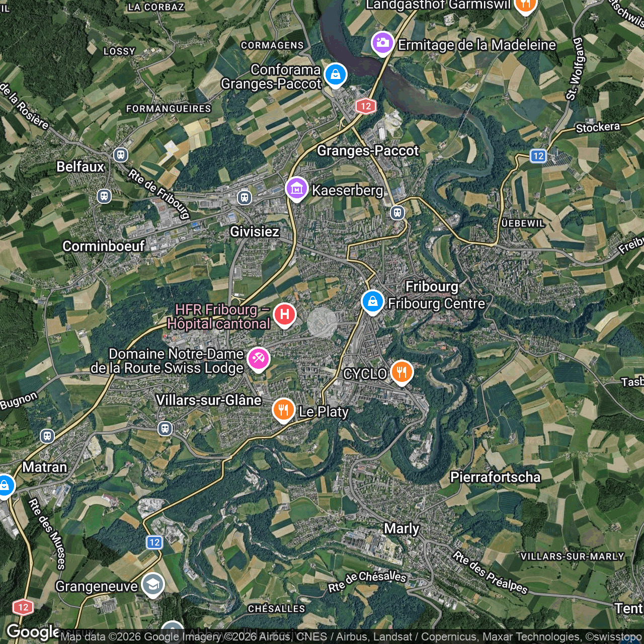This screenshot has width=644, height=644.
Task: Select the Landgasthof Garmiswil restaurant pin
Action: [x=525, y=5]
